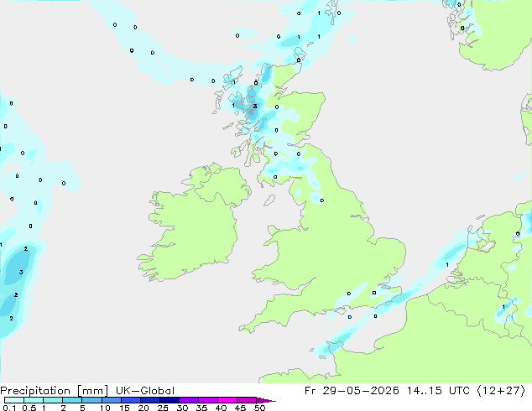Select the 'UK-Global' model label
The height and width of the screenshot is (411, 532).
coord(145,391)
